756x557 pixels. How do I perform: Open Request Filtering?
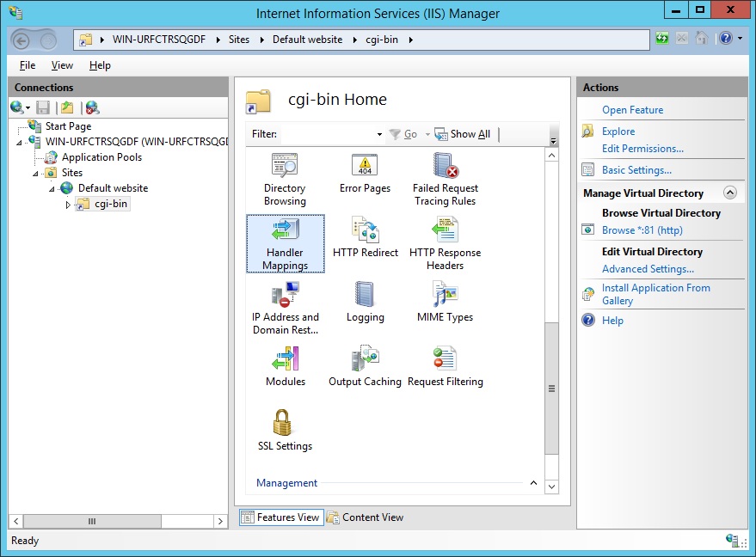(445, 364)
